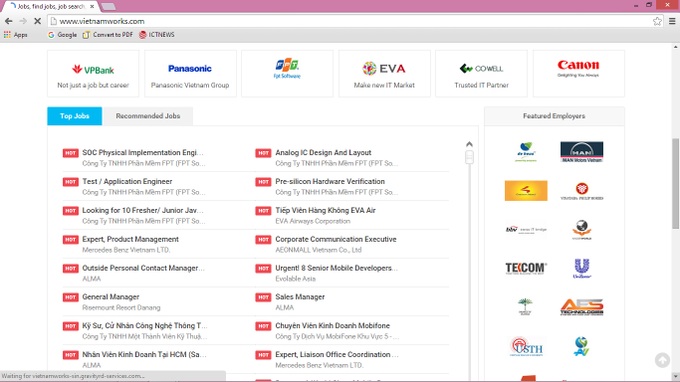680x382 pixels.
Task: Click the job list scrollbar handle
Action: [x=469, y=157]
